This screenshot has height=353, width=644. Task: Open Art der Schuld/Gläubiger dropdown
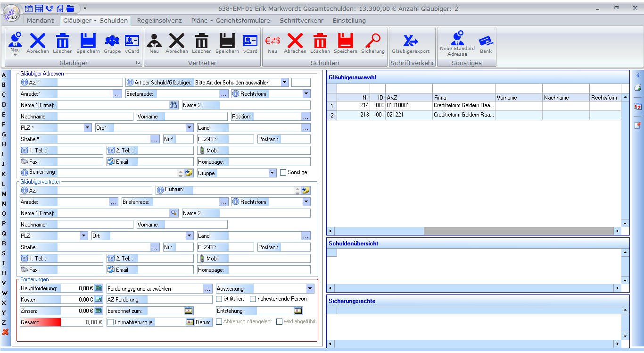(x=284, y=82)
